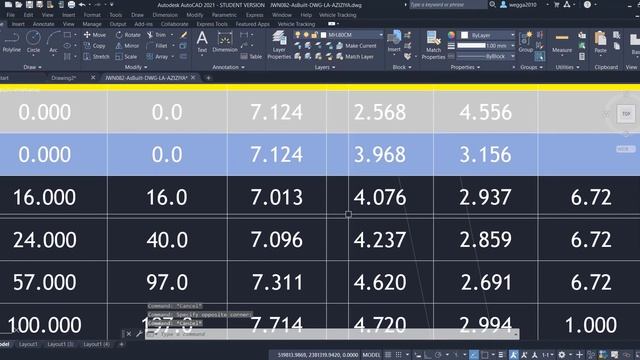This screenshot has width=640, height=360.
Task: Select the Arc drawing tool
Action: pyautogui.click(x=53, y=42)
